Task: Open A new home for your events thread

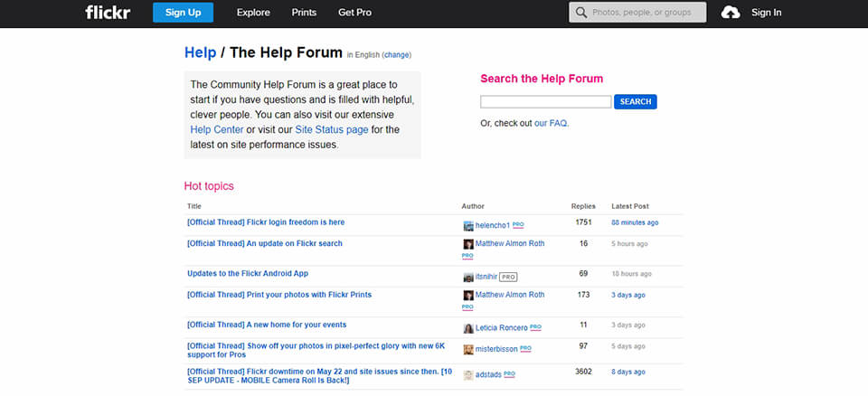Action: click(267, 325)
